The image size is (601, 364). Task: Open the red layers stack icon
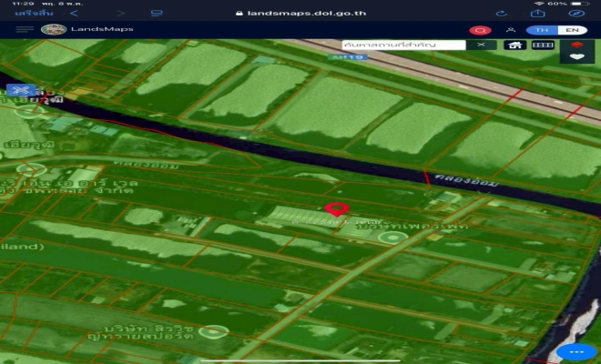(x=575, y=43)
